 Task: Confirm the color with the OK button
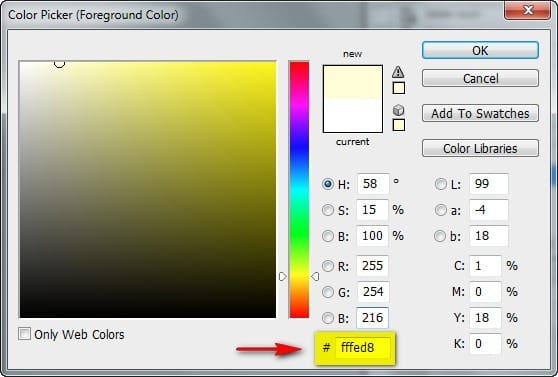pos(480,50)
